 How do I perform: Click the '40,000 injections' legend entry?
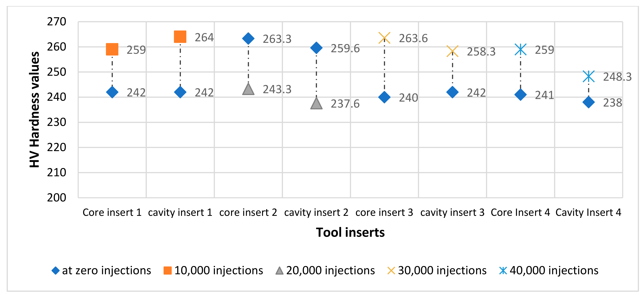point(549,270)
